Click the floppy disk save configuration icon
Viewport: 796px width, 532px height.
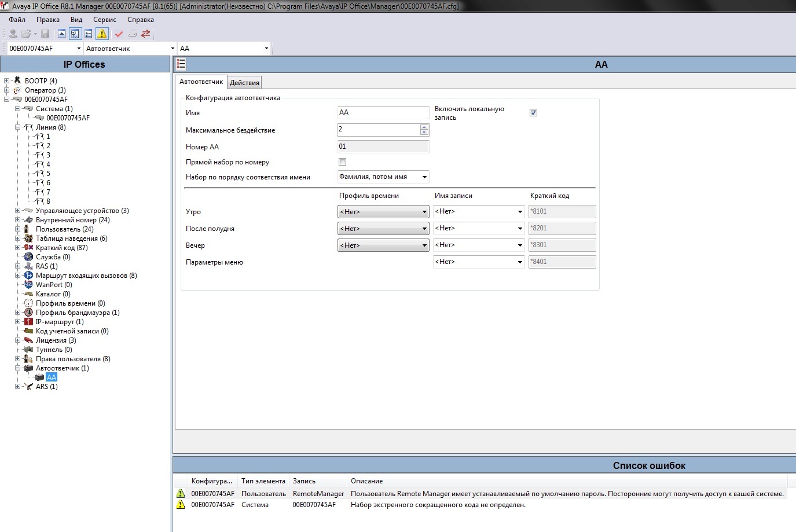(x=45, y=34)
